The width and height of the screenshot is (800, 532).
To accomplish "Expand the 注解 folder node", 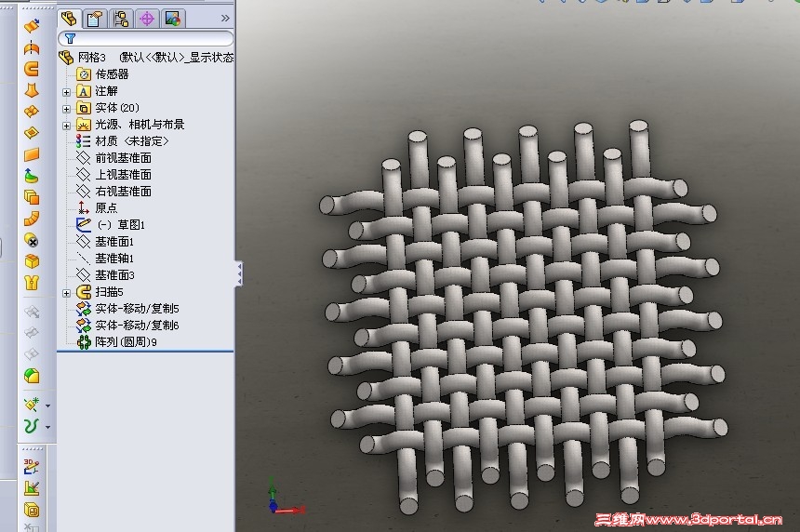I will point(66,92).
